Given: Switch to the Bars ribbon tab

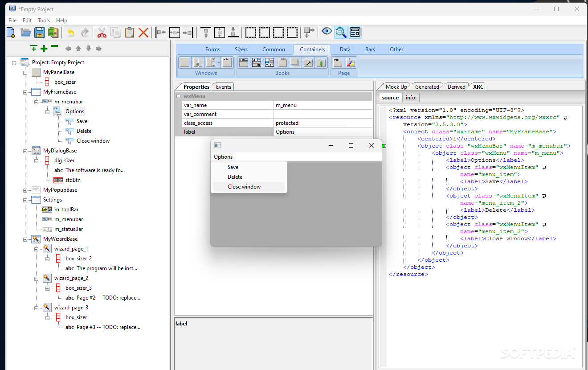Looking at the screenshot, I should pyautogui.click(x=370, y=49).
